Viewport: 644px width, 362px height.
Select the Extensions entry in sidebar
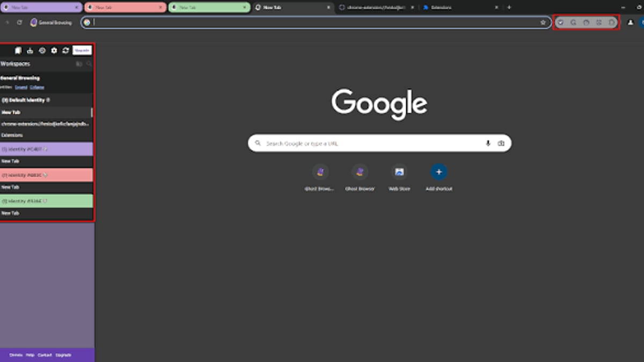click(46, 135)
